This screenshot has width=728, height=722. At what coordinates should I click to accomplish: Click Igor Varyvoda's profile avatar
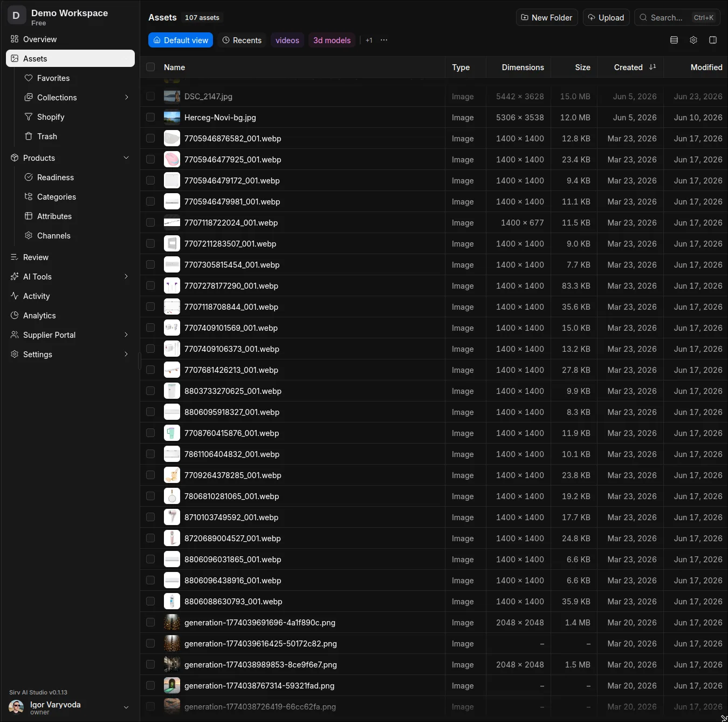[x=16, y=707]
